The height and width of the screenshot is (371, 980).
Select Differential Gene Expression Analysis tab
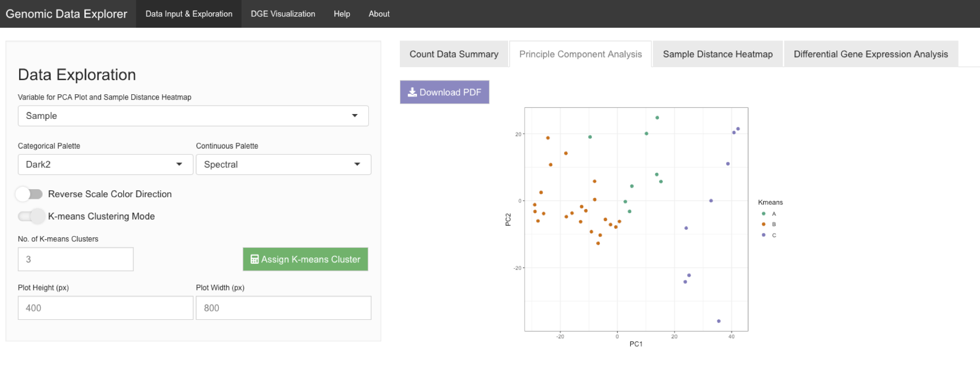coord(870,54)
